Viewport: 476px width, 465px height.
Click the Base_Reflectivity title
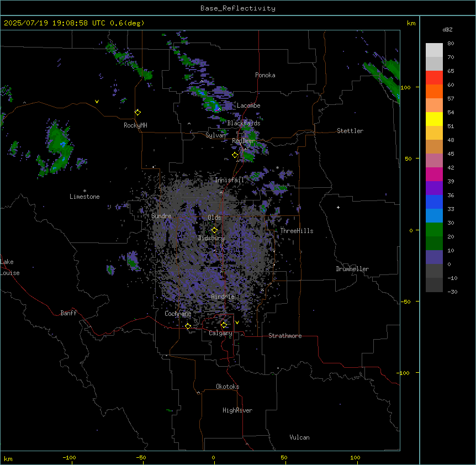pyautogui.click(x=238, y=8)
